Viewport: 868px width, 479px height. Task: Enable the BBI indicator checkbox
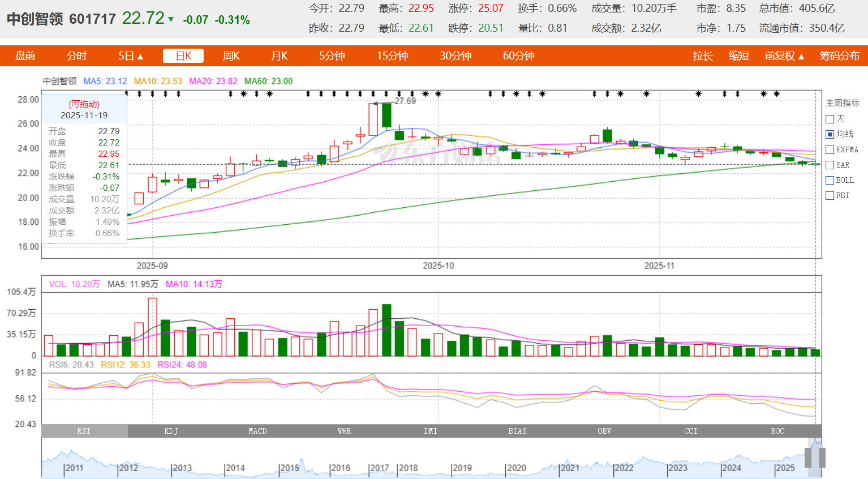pos(830,195)
